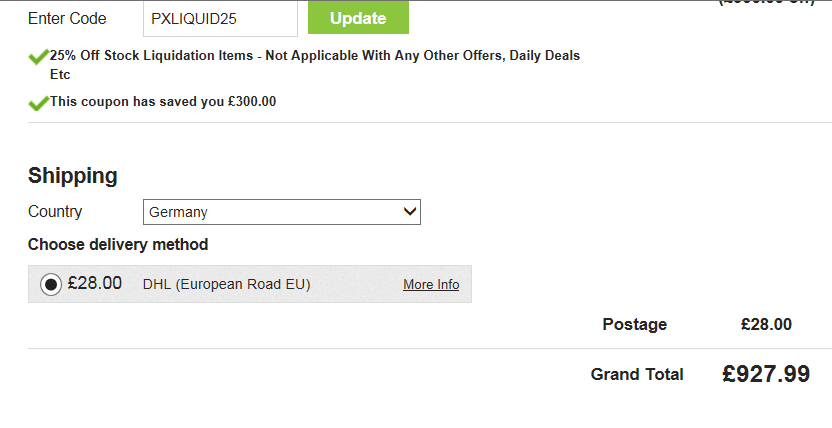The height and width of the screenshot is (428, 832).
Task: Click the Enter Code label
Action: (67, 18)
